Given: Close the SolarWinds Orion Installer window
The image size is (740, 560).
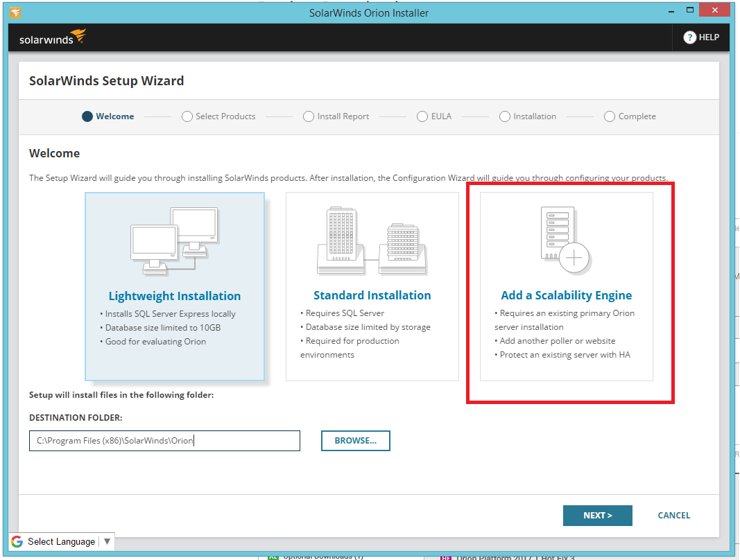Looking at the screenshot, I should point(715,10).
